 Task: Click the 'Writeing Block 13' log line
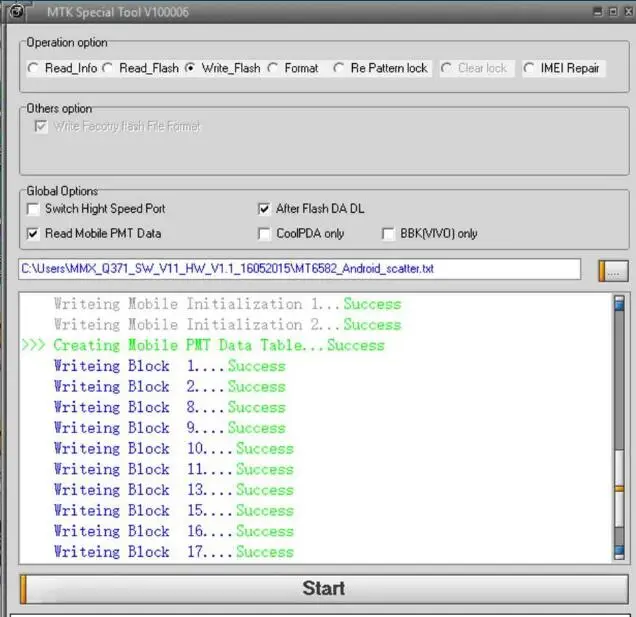pyautogui.click(x=174, y=490)
